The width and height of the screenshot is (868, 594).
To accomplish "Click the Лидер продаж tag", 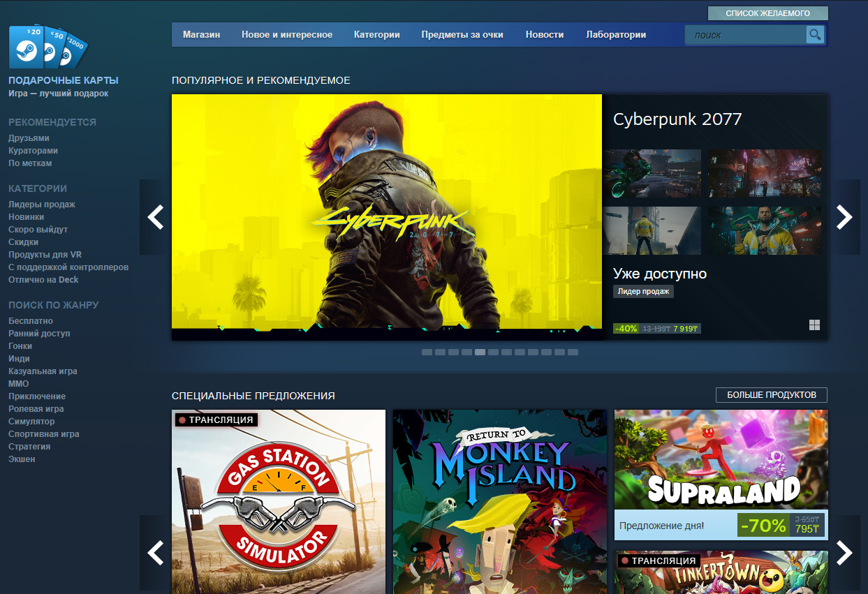I will [x=643, y=291].
